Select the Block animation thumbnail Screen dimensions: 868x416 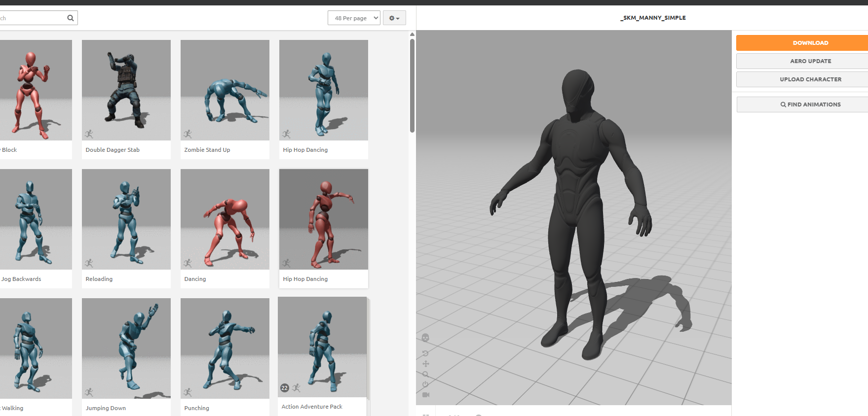(x=36, y=90)
